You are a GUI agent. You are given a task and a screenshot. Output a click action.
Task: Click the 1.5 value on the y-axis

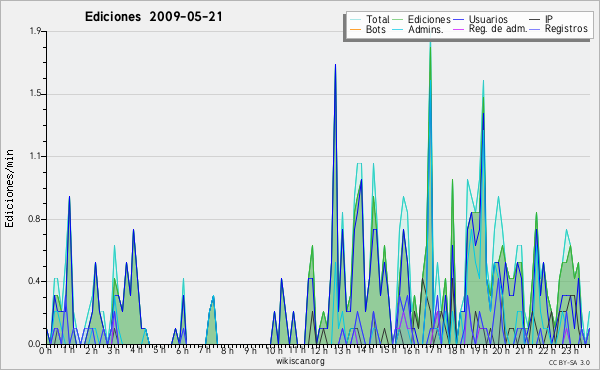pyautogui.click(x=35, y=94)
